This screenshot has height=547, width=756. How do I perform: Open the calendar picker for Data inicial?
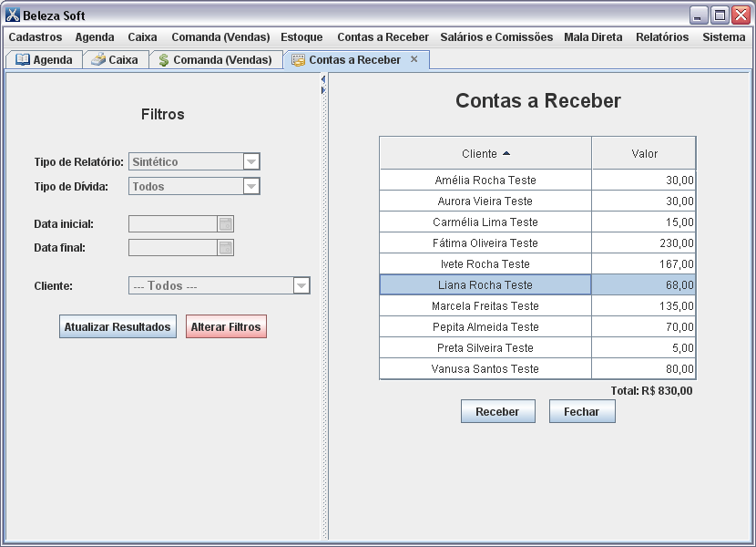click(x=227, y=223)
